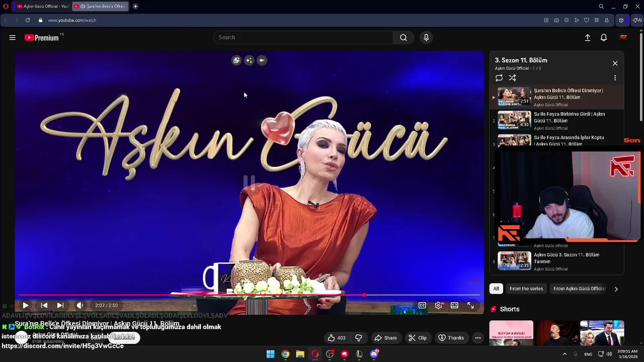Open Opera AI assistant button
The image size is (644, 362).
click(x=637, y=20)
